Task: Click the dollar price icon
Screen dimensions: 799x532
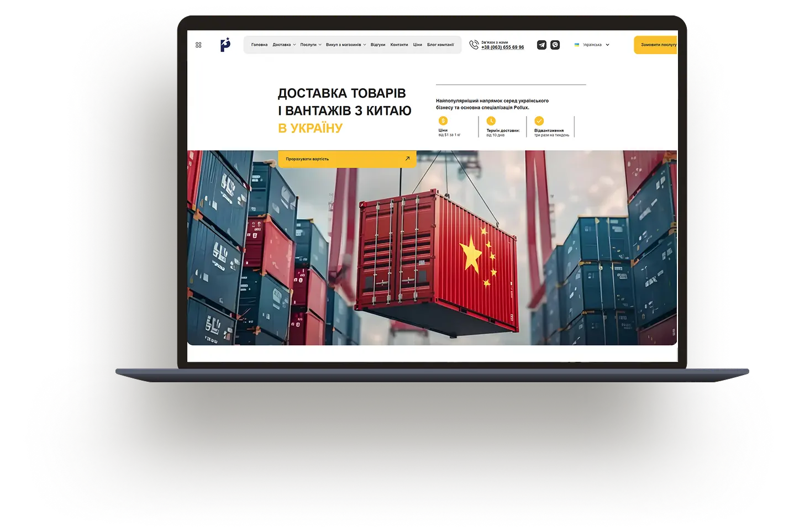Action: pos(443,120)
